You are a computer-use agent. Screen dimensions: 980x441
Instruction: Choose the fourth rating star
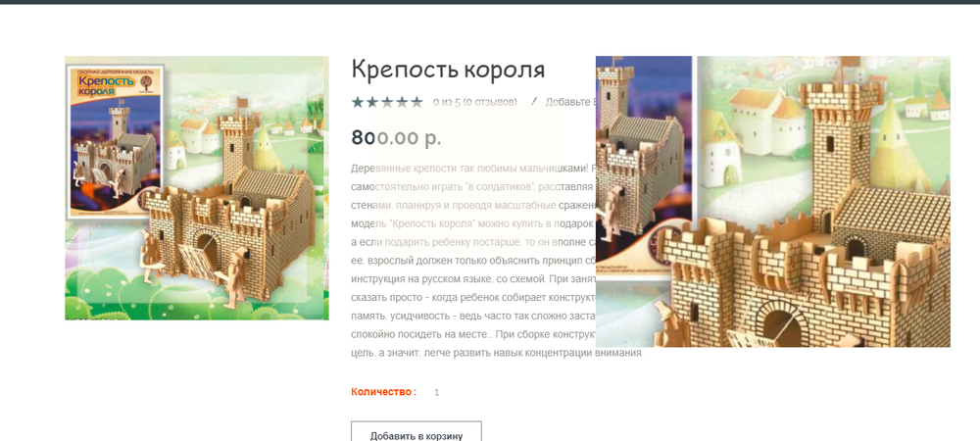[402, 102]
